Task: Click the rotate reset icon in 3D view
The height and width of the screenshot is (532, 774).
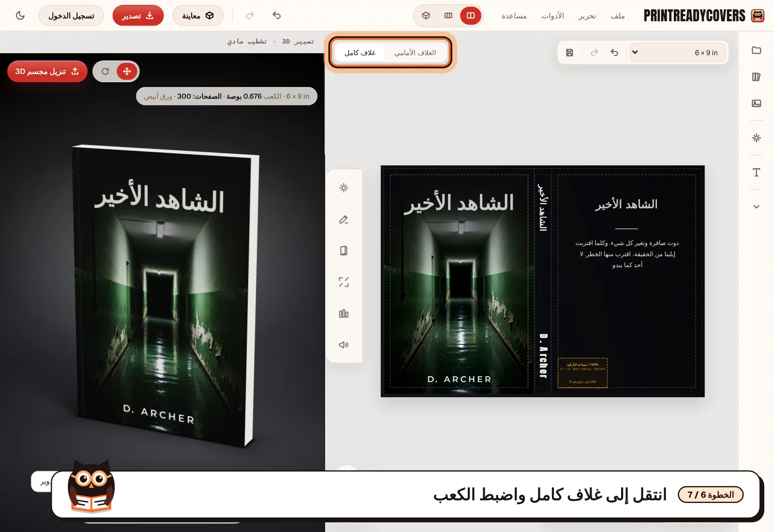Action: [105, 72]
